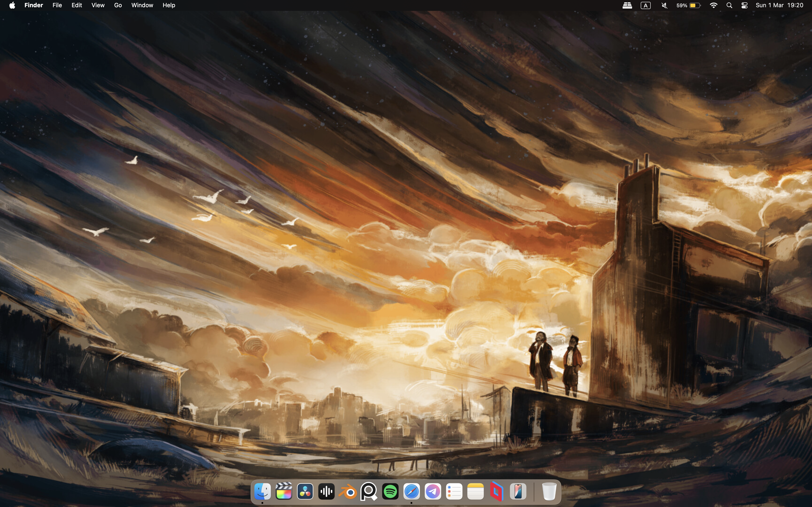Open the View menu
This screenshot has height=507, width=812.
[x=98, y=5]
